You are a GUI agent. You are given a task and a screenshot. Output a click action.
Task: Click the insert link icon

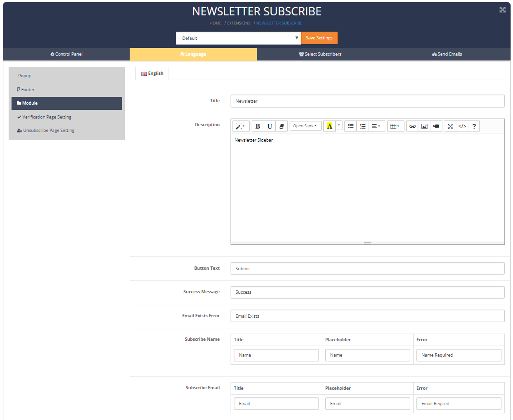click(412, 126)
